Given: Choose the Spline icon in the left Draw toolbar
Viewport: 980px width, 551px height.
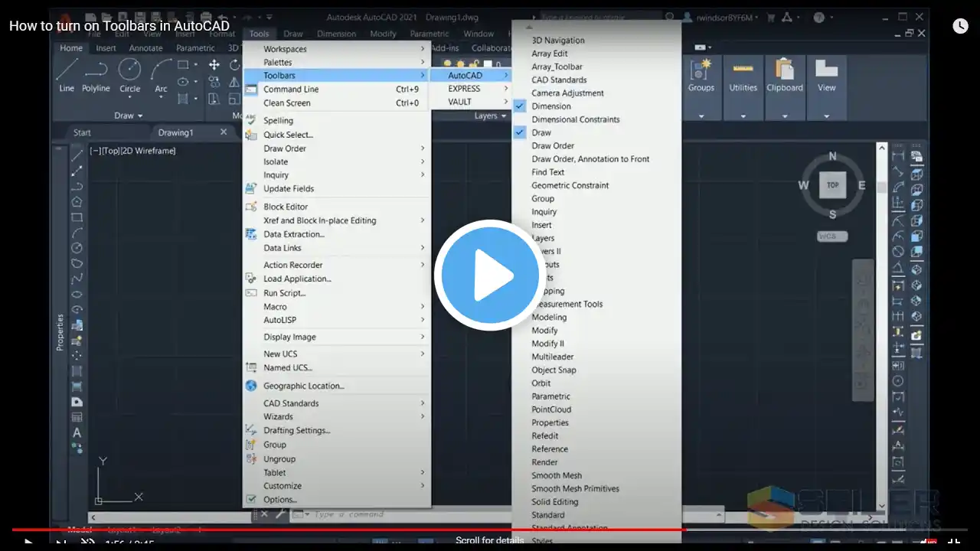Looking at the screenshot, I should pos(77,279).
